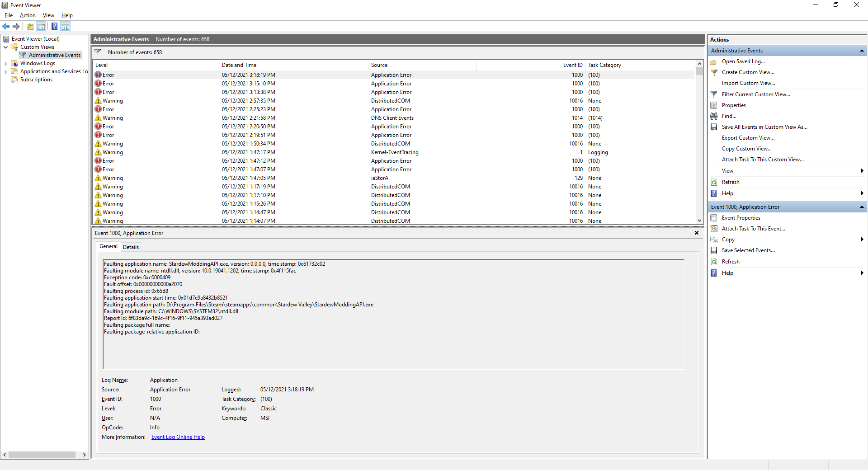Expand the Windows Logs tree node

pyautogui.click(x=5, y=63)
